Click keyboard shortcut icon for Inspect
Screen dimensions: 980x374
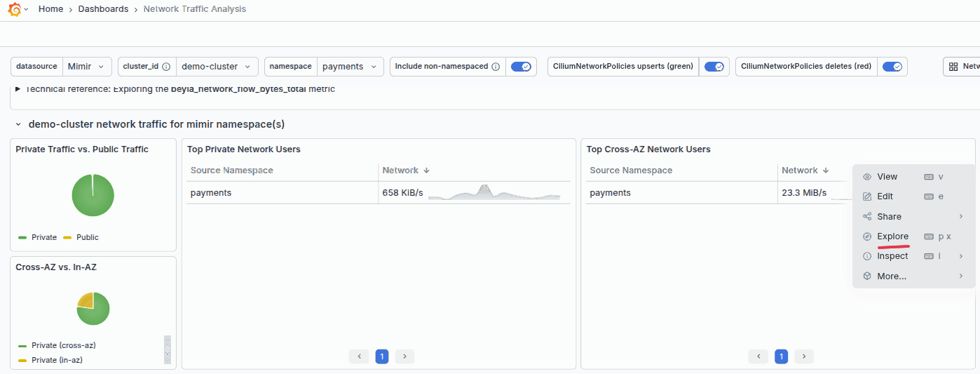[929, 256]
